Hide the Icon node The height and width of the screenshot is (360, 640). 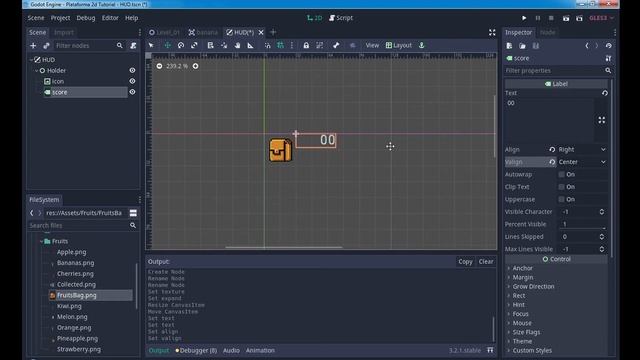pos(132,81)
